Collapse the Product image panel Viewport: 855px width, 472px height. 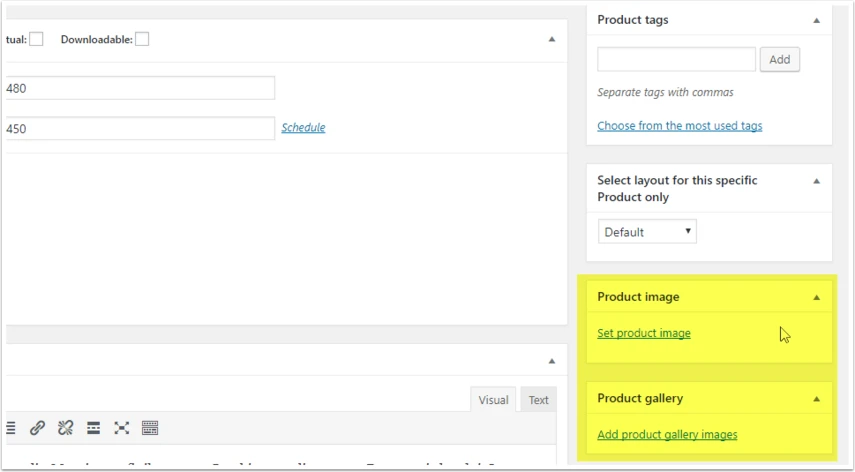pyautogui.click(x=816, y=298)
